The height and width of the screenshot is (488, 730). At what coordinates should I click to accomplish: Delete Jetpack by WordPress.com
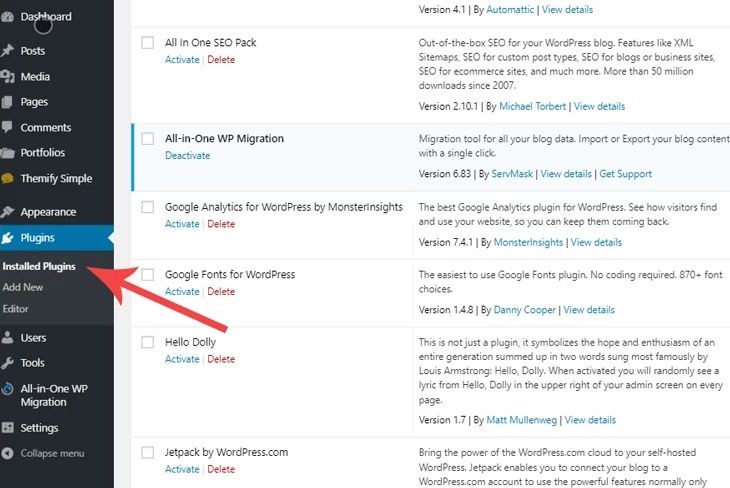click(x=221, y=469)
